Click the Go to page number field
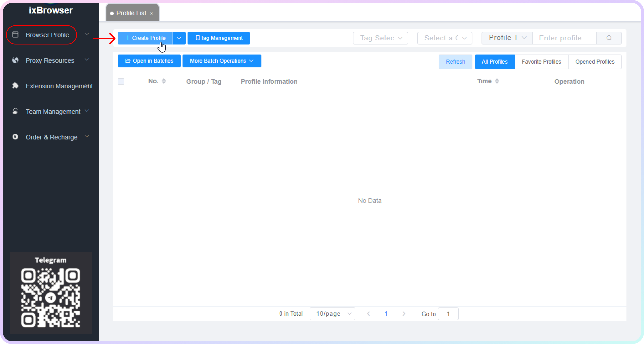644x344 pixels. click(448, 314)
